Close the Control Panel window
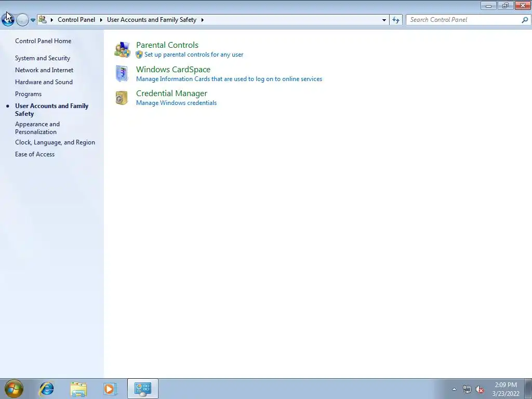This screenshot has height=399, width=532. (x=523, y=5)
